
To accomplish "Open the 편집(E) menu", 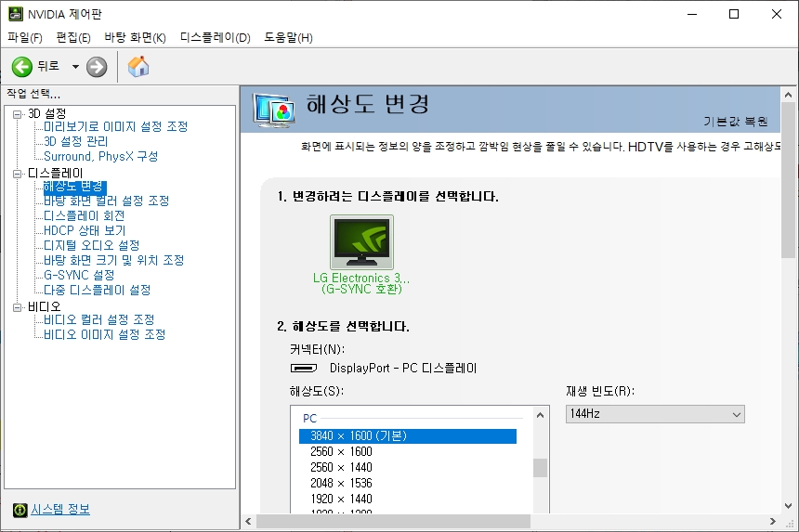I will pos(73,38).
